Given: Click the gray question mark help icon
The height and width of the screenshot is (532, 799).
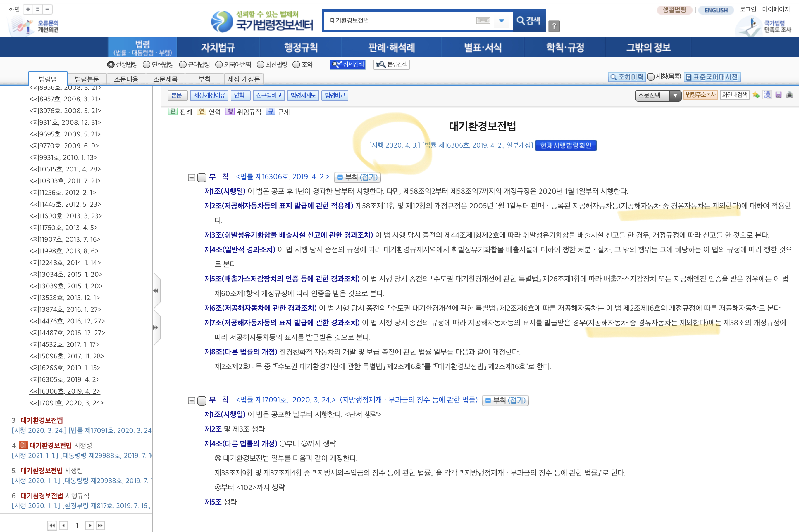Looking at the screenshot, I should (554, 26).
